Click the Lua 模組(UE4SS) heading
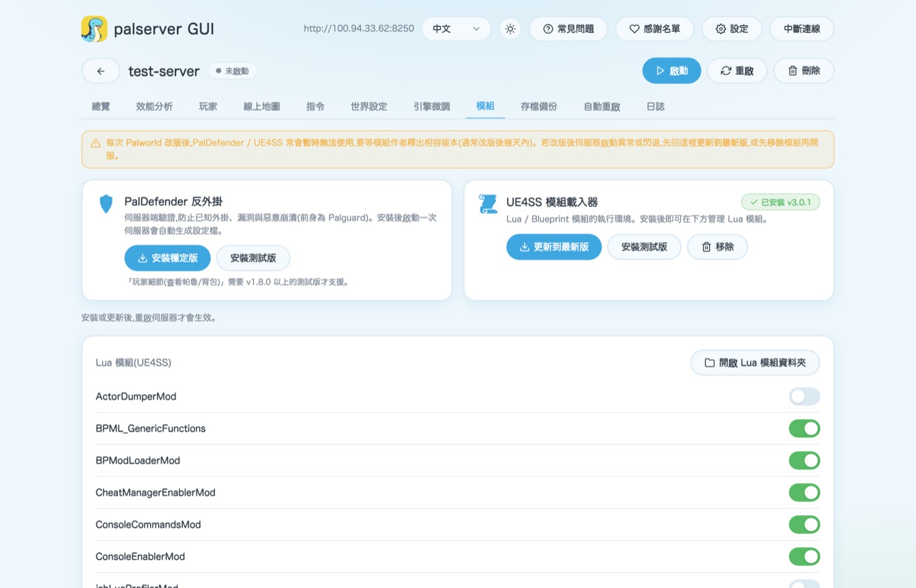The width and height of the screenshot is (916, 588). (x=133, y=363)
